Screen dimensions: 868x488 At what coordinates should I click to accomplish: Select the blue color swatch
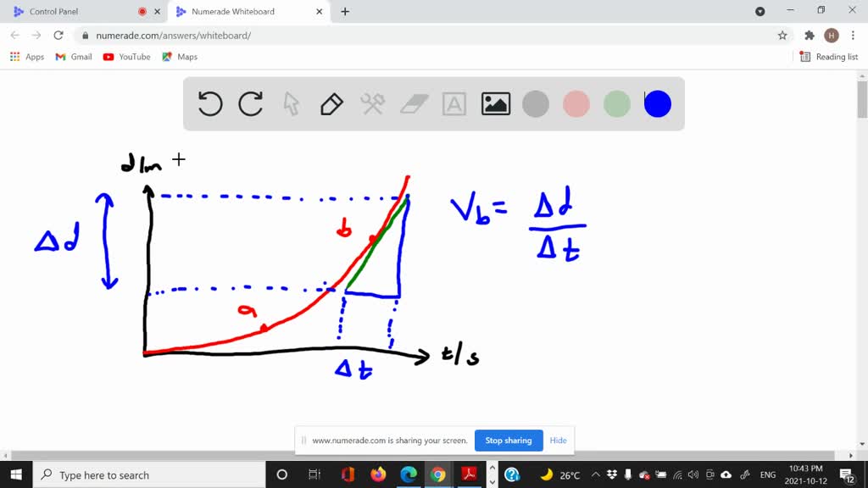[x=657, y=103]
